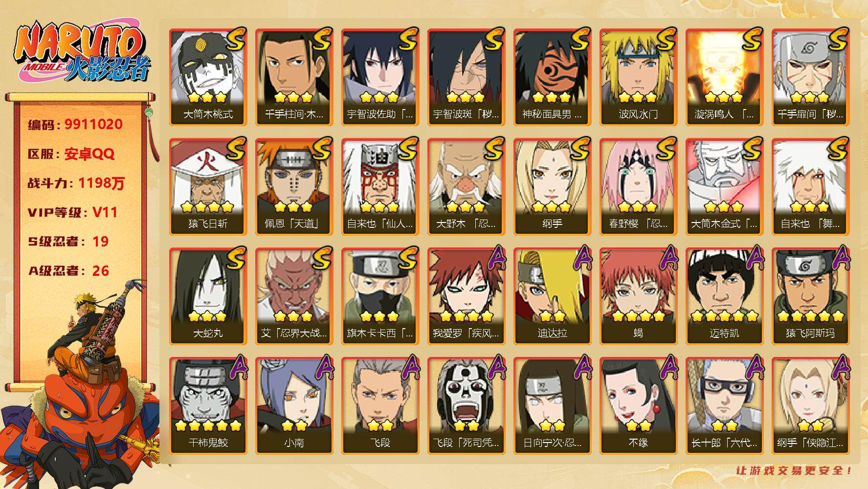This screenshot has width=868, height=489.
Task: Click the A rank badge on 小南 card
Action: (322, 369)
